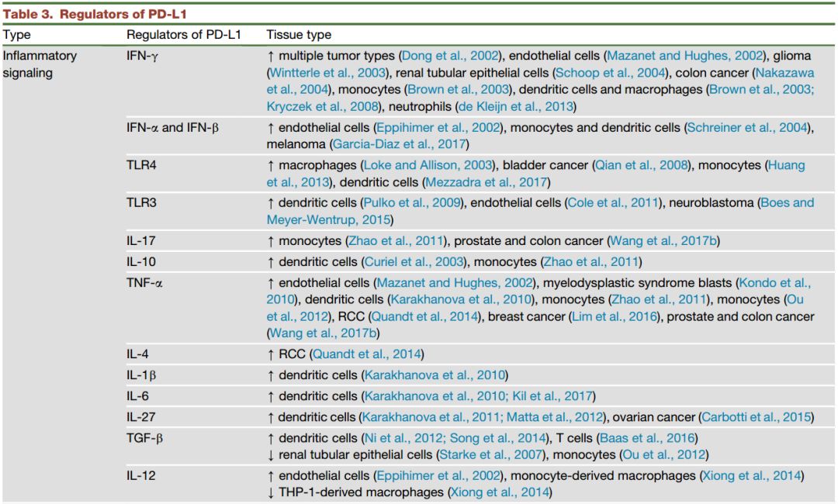Follow the Karakhanova et al., 2011 reference
838x504 pixels.
coord(431,417)
